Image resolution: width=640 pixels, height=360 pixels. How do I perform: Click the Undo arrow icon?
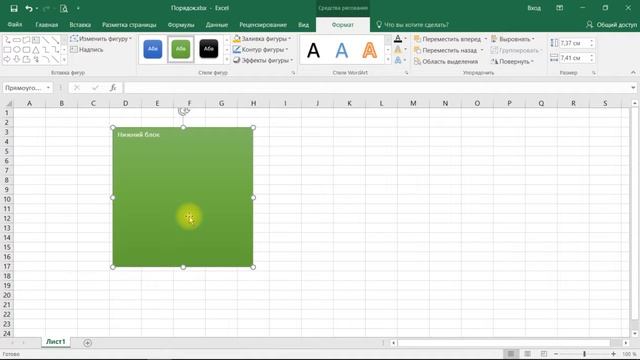click(x=29, y=8)
